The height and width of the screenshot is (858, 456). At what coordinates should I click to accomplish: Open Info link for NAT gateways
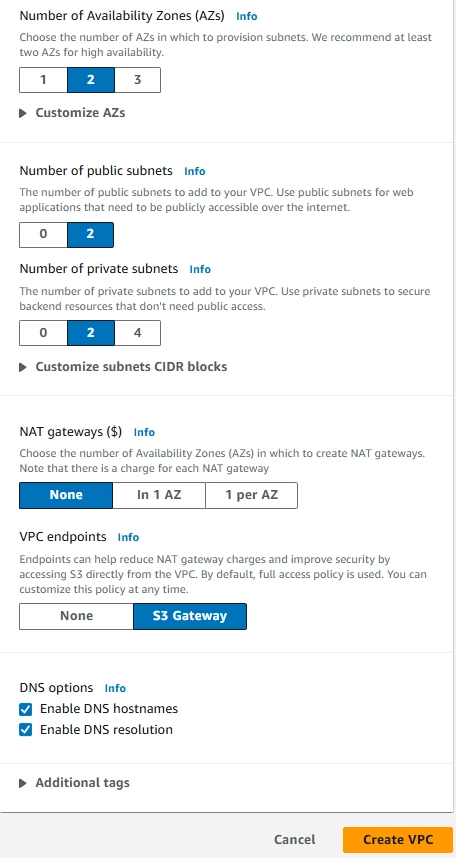144,432
